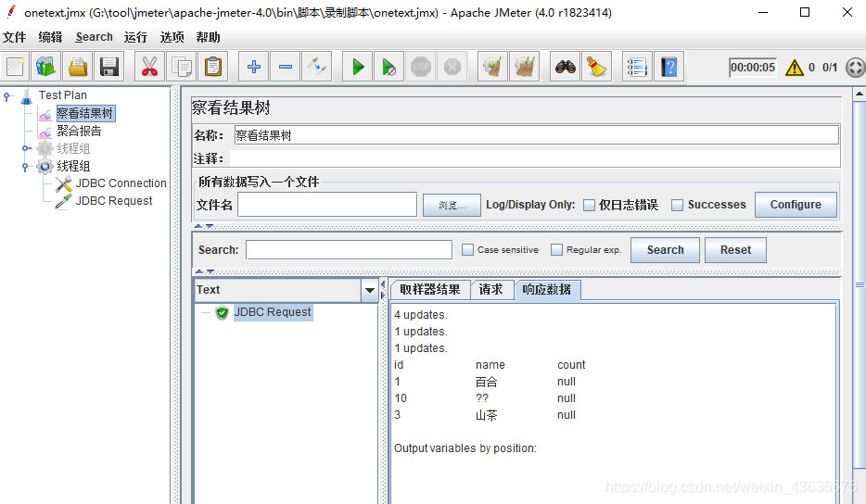Click the 名称 name input field
Image resolution: width=866 pixels, height=504 pixels.
(536, 135)
